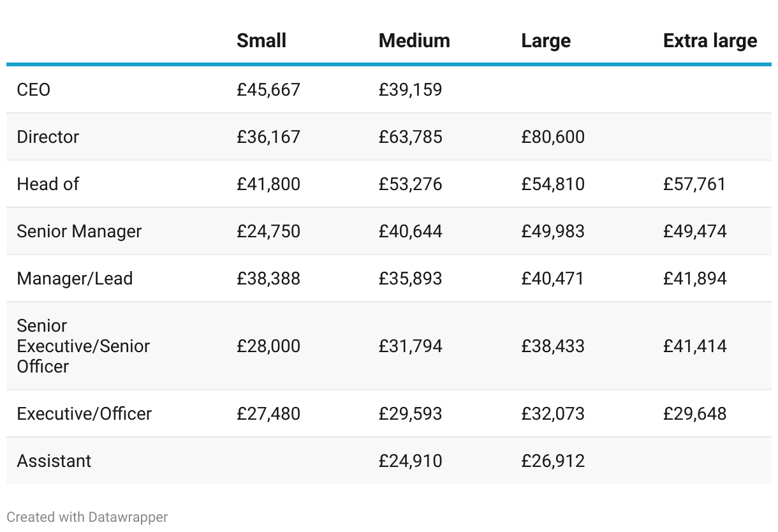Select the £80,600 Director Large cell
The height and width of the screenshot is (532, 778).
tap(552, 137)
